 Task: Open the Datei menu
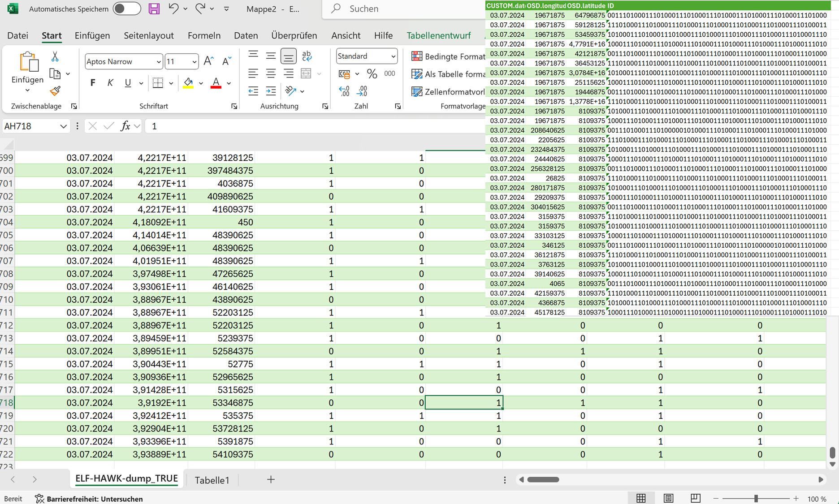[18, 35]
